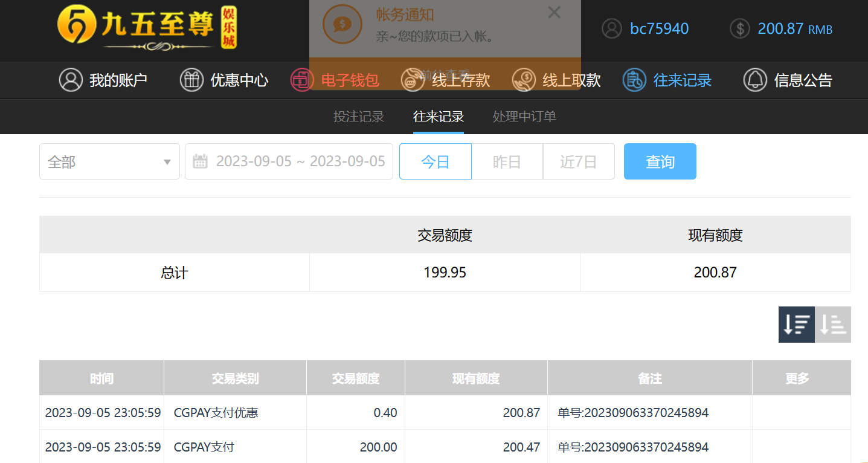Open 线上取款 via its hand-coin icon
Viewport: 868px width, 463px height.
524,80
